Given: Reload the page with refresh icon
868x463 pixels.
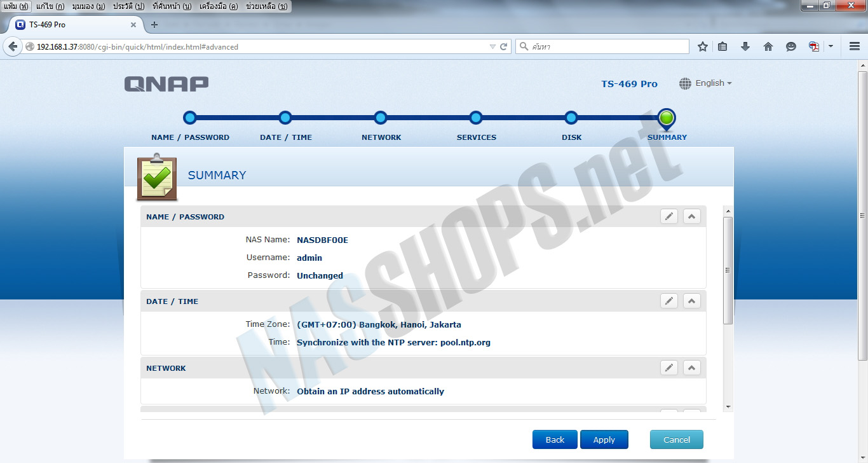Looking at the screenshot, I should click(x=504, y=46).
